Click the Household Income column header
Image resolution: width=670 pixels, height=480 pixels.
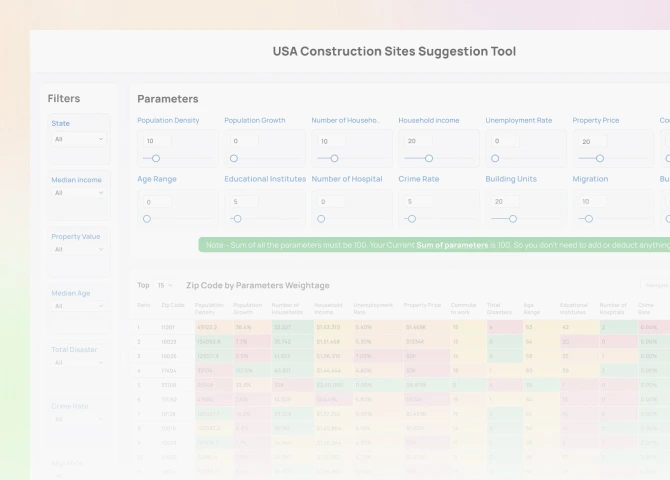328,307
